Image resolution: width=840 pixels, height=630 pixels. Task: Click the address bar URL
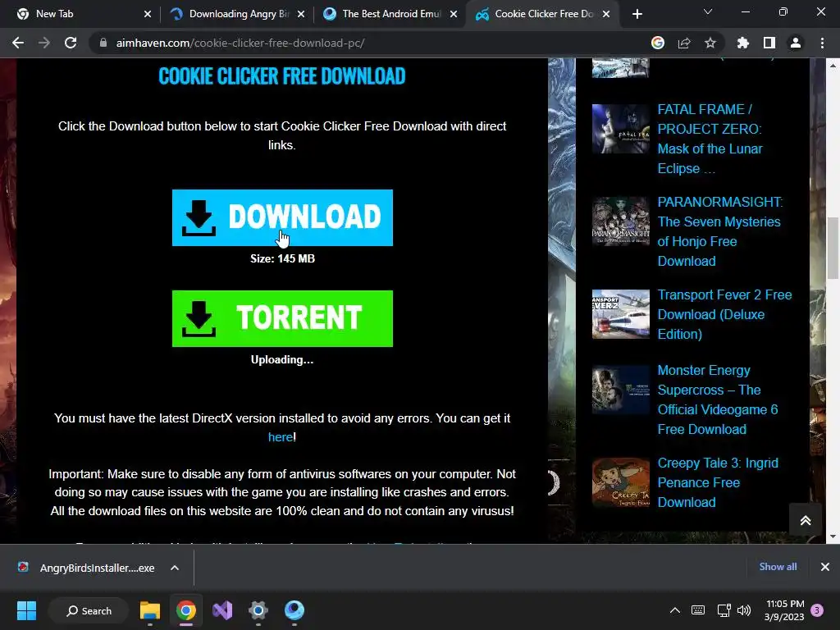240,43
